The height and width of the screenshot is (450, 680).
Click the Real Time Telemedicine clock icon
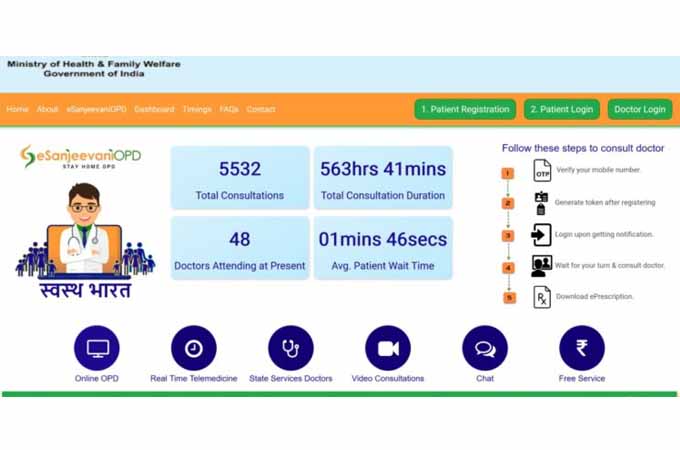click(194, 348)
